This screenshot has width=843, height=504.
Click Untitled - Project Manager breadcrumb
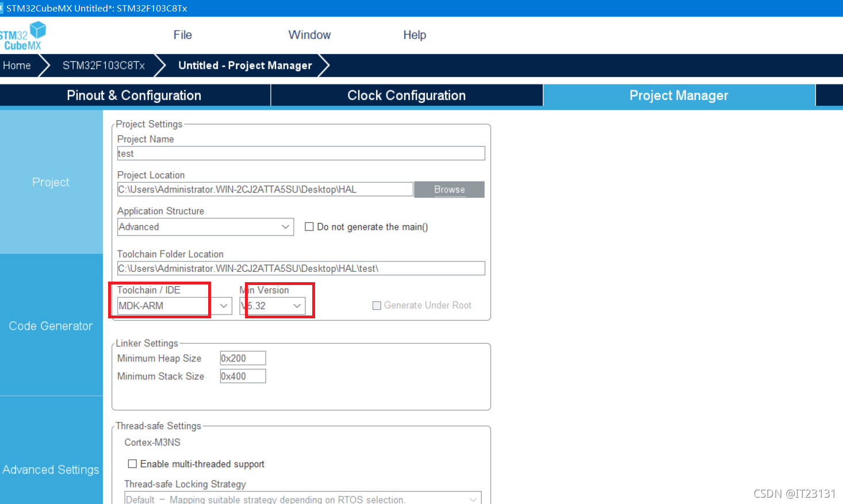tap(245, 66)
